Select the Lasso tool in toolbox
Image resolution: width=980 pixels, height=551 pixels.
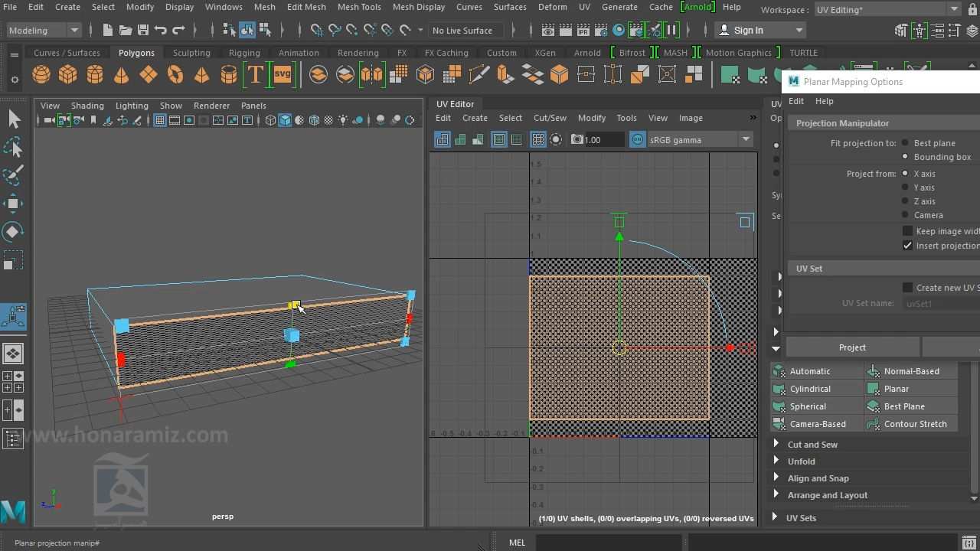(x=14, y=147)
